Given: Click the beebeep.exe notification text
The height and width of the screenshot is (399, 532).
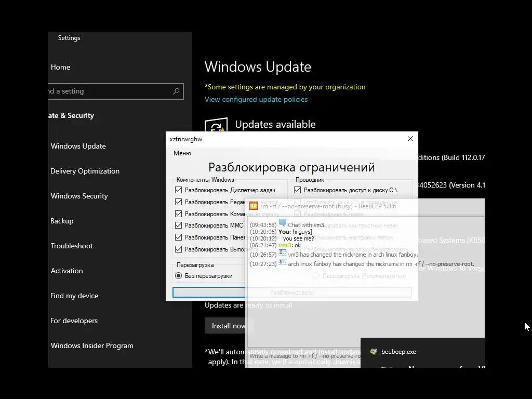Looking at the screenshot, I should [398, 352].
